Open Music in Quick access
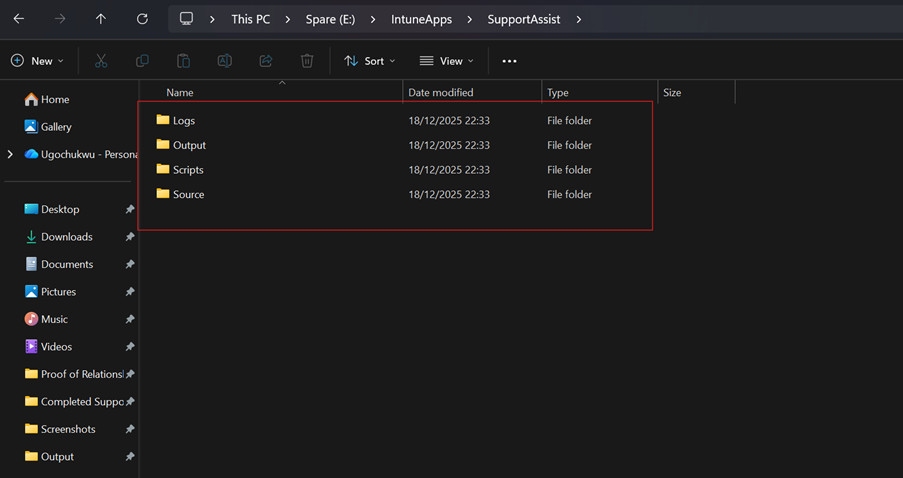 coord(47,319)
